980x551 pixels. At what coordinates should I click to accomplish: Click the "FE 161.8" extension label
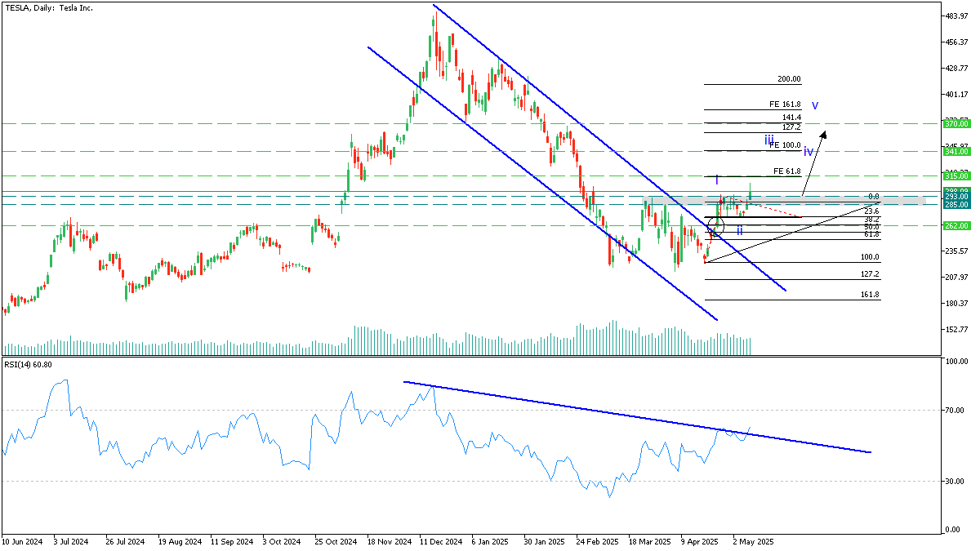coord(785,105)
